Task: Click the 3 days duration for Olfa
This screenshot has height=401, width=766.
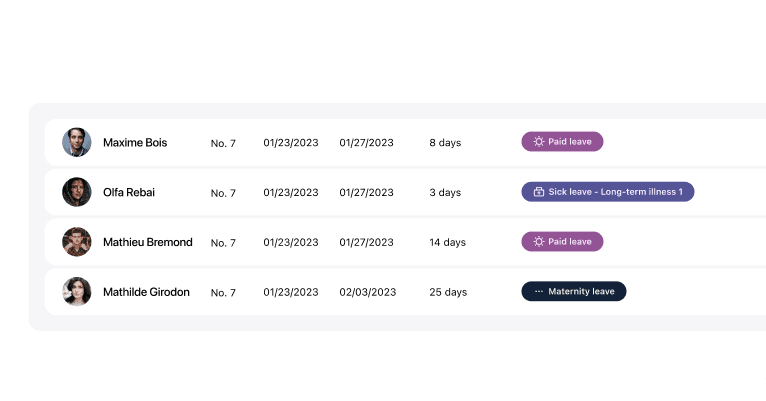Action: [445, 192]
